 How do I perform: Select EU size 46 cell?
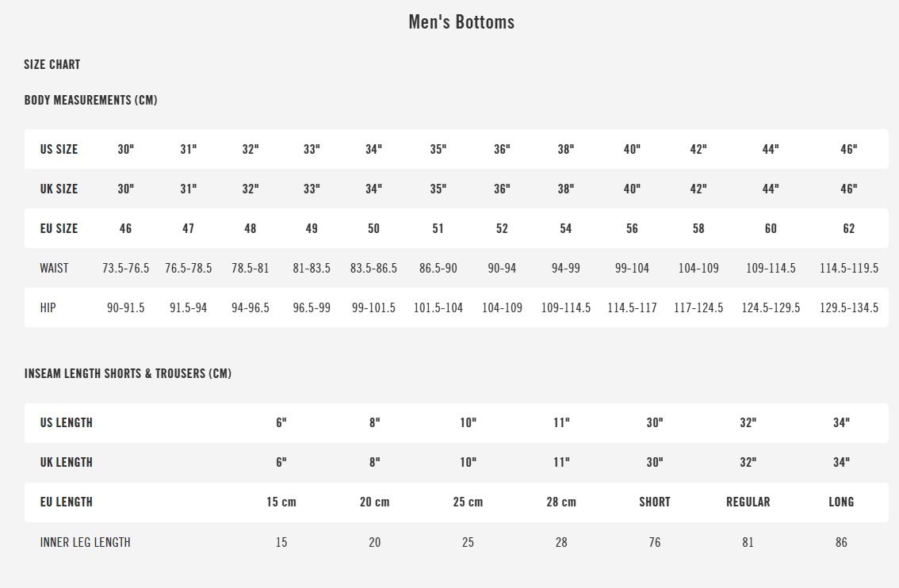125,228
